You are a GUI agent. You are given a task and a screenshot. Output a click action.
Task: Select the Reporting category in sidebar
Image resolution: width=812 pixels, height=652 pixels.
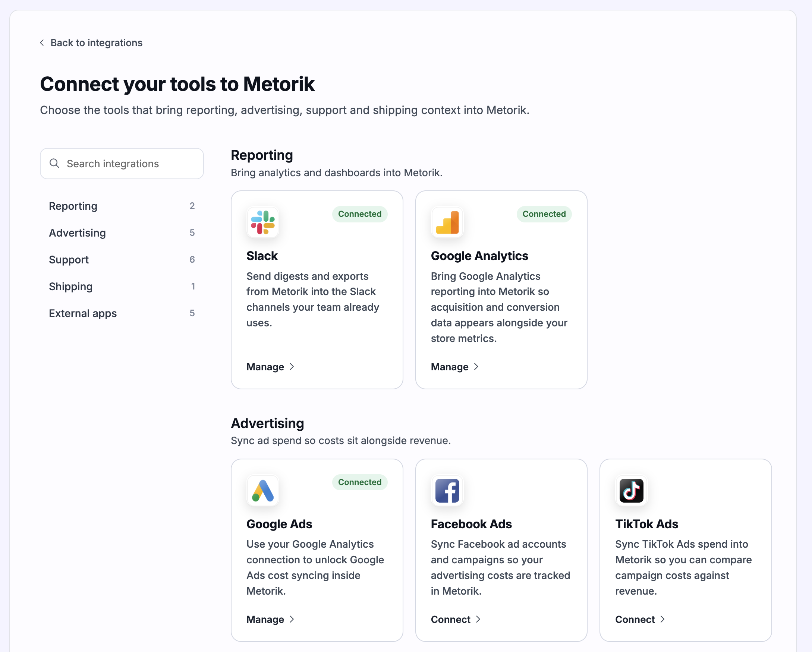[122, 206]
